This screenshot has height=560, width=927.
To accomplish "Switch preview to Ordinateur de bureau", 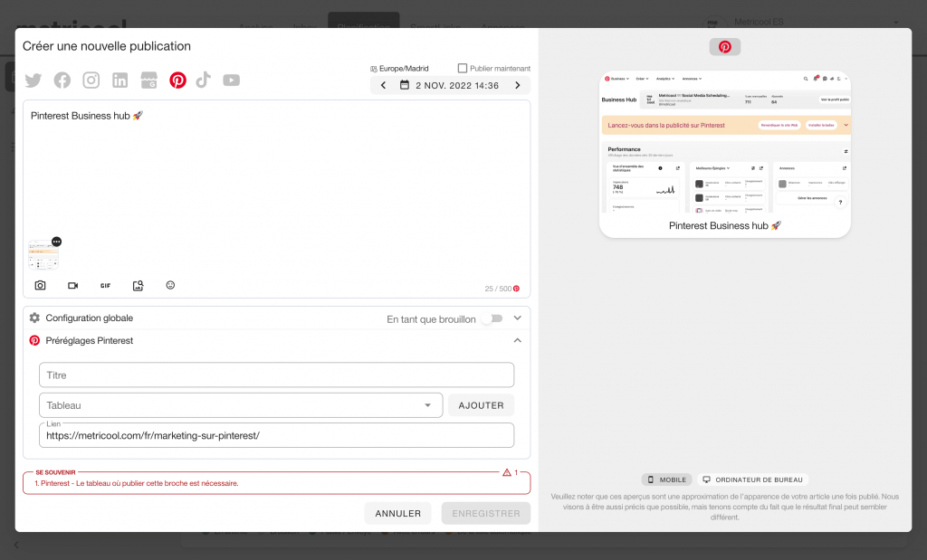I will click(x=752, y=479).
